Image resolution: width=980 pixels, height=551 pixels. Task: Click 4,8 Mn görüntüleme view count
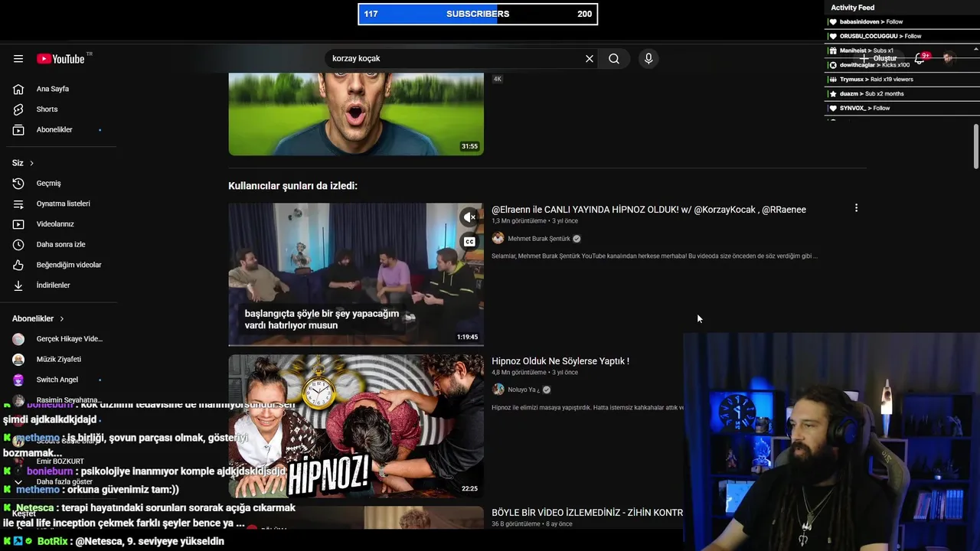(x=519, y=373)
